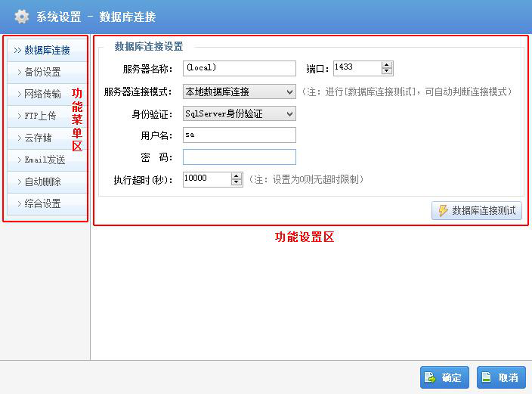
Task: Click the 服务器名称 label
Action: [147, 69]
